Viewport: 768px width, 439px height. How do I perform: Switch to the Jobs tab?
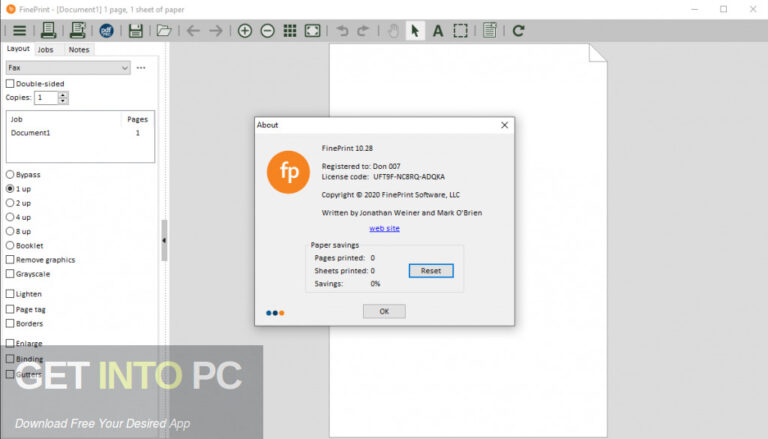[45, 49]
